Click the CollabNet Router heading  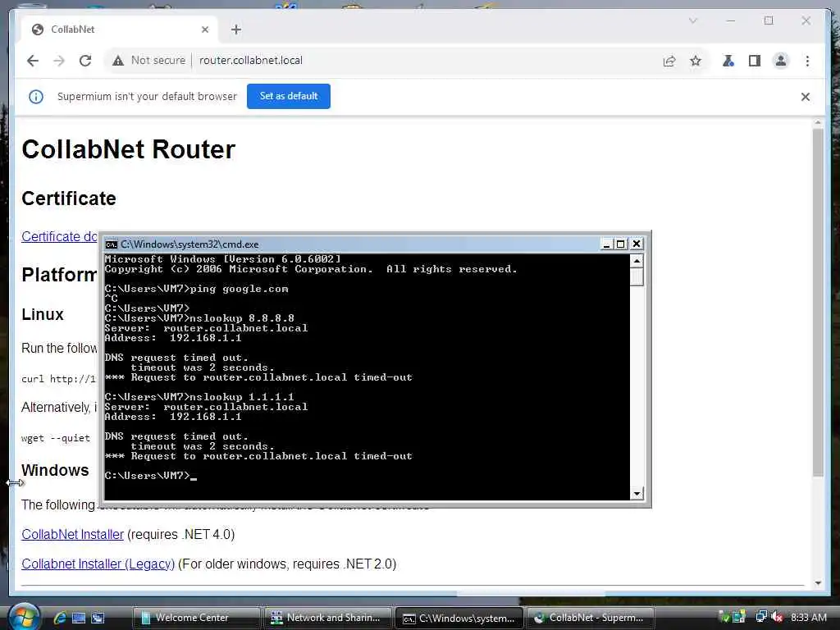point(129,149)
